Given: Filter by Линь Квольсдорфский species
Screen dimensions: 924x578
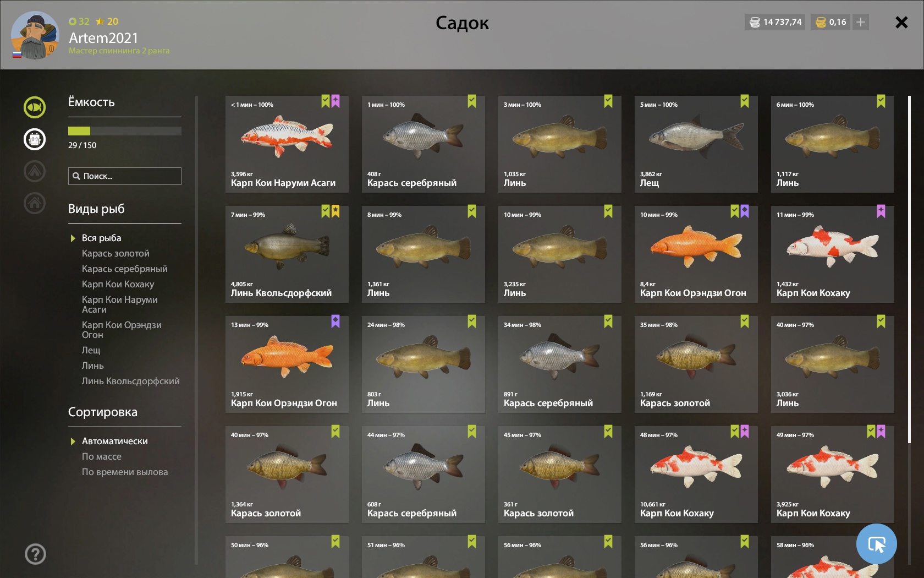Looking at the screenshot, I should point(130,381).
